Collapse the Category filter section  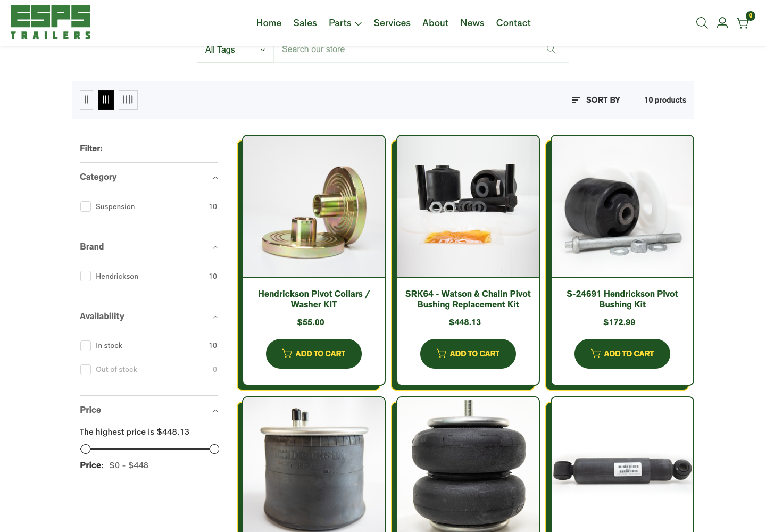click(x=215, y=177)
